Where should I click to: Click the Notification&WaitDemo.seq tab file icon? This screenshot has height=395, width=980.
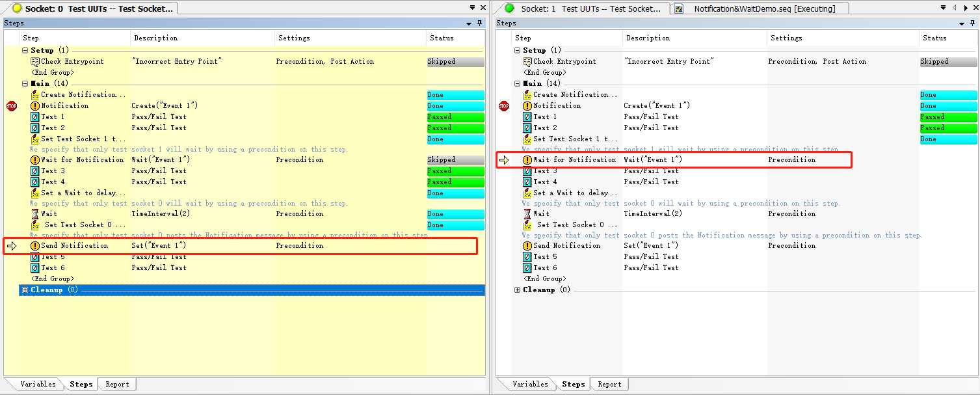coord(680,8)
